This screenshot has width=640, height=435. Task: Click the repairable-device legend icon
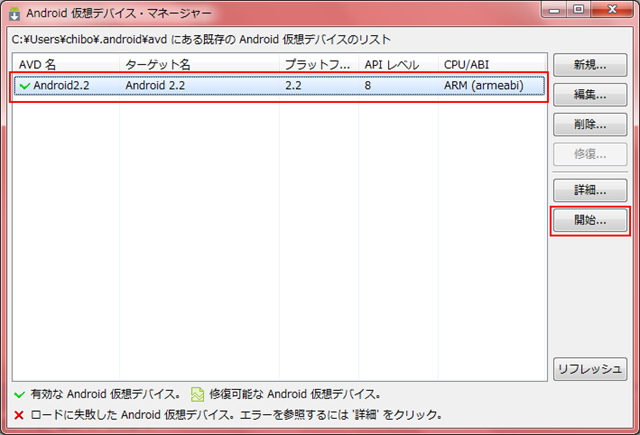pos(198,394)
